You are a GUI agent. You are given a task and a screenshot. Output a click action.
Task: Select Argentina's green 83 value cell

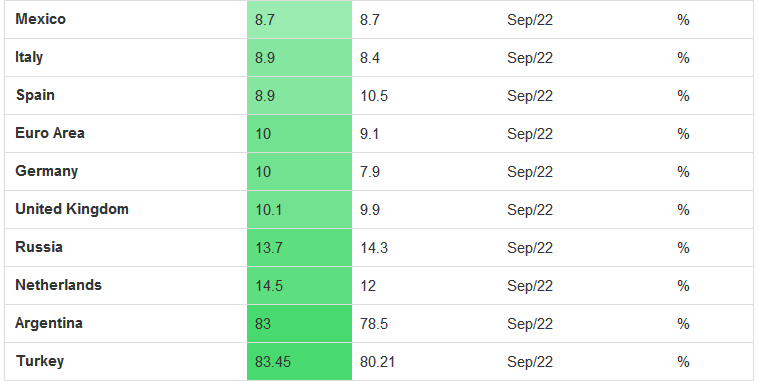coord(299,324)
